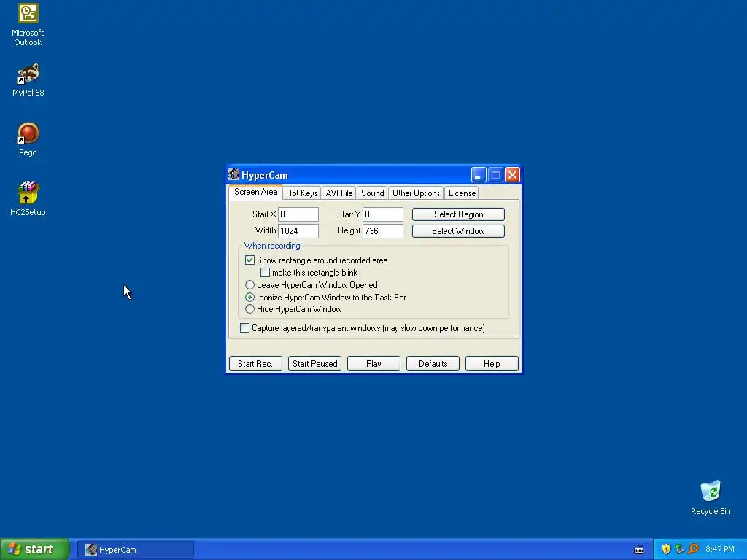
Task: Click the Start X input field
Action: point(298,214)
